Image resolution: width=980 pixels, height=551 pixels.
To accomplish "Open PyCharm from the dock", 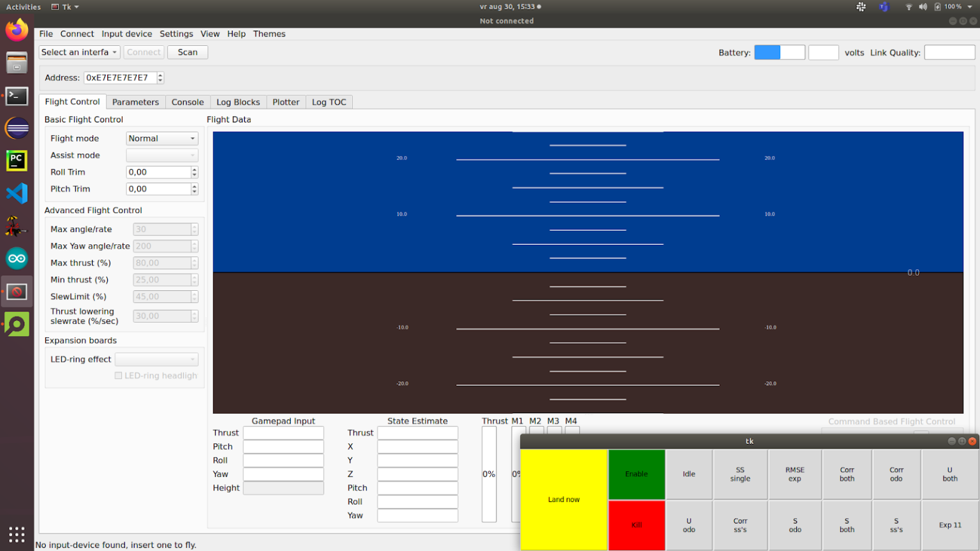I will pyautogui.click(x=17, y=161).
